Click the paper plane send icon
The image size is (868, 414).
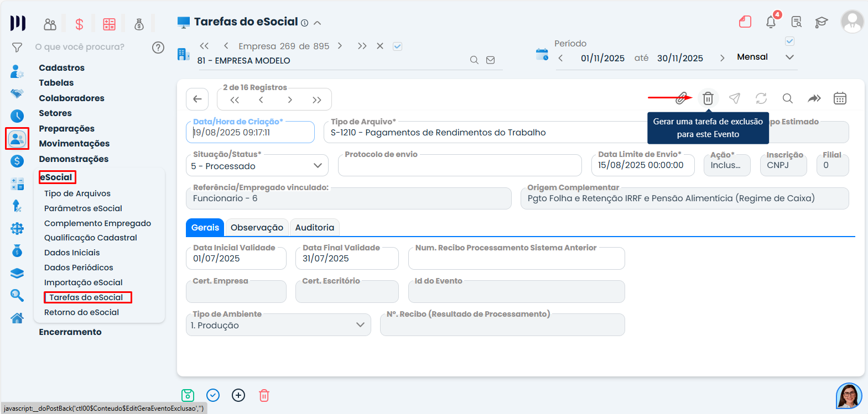click(734, 98)
